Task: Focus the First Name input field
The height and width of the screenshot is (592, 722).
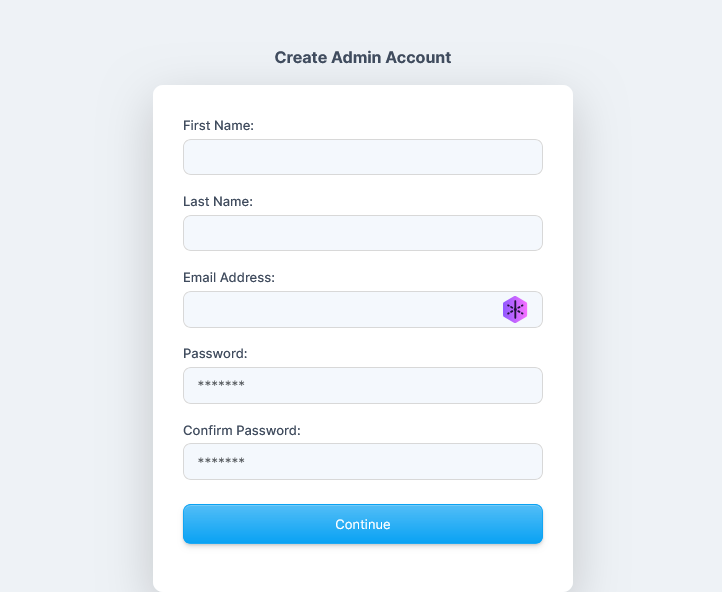Action: [363, 157]
